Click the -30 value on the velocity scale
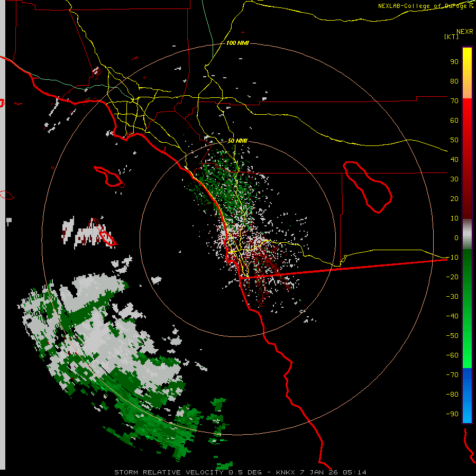This screenshot has width=476, height=476. [x=452, y=297]
